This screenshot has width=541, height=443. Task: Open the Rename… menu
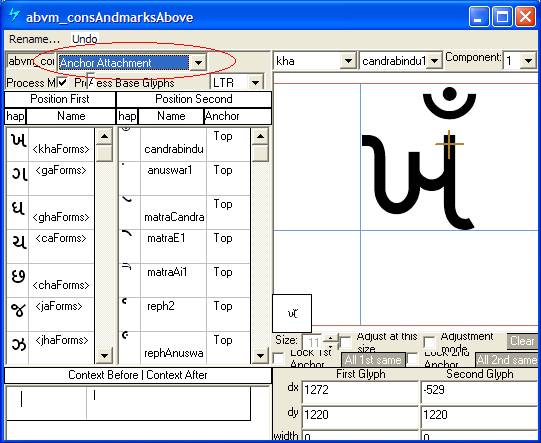[x=34, y=39]
